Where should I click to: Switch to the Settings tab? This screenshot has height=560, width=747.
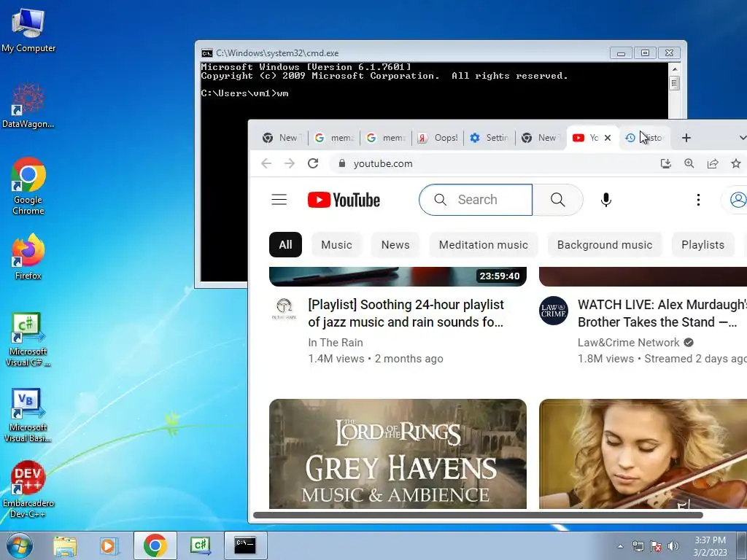pyautogui.click(x=489, y=138)
